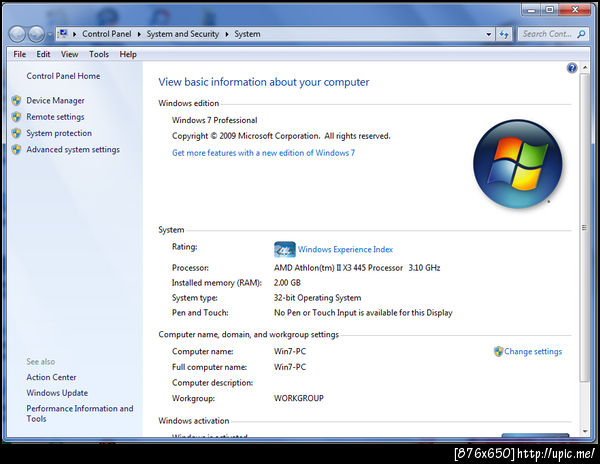
Task: Open Windows Update under See also
Action: tap(57, 393)
